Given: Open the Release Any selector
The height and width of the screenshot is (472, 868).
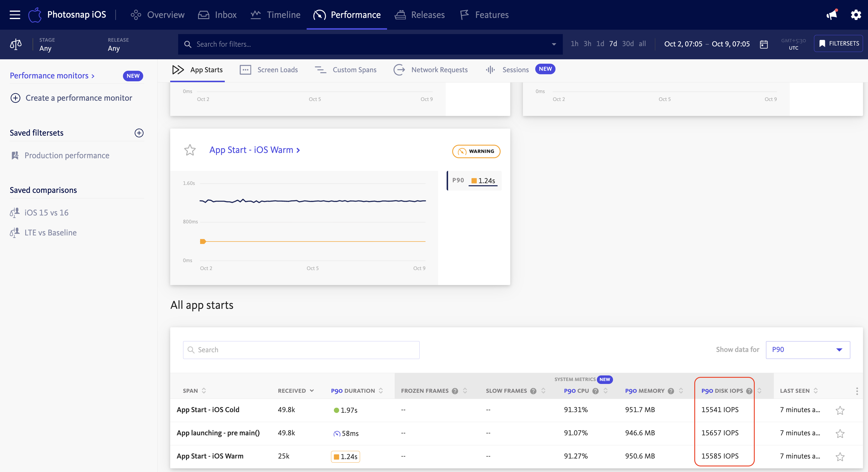Looking at the screenshot, I should [x=118, y=44].
